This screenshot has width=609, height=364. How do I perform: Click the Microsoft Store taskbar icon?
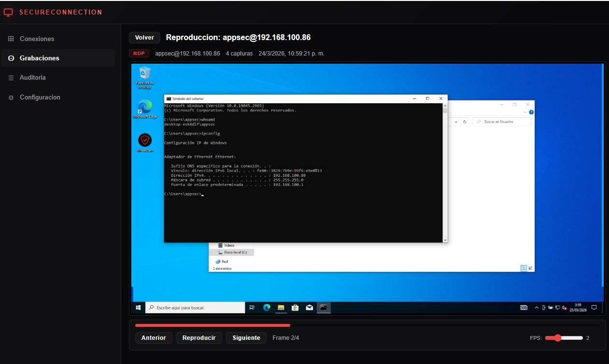[295, 308]
